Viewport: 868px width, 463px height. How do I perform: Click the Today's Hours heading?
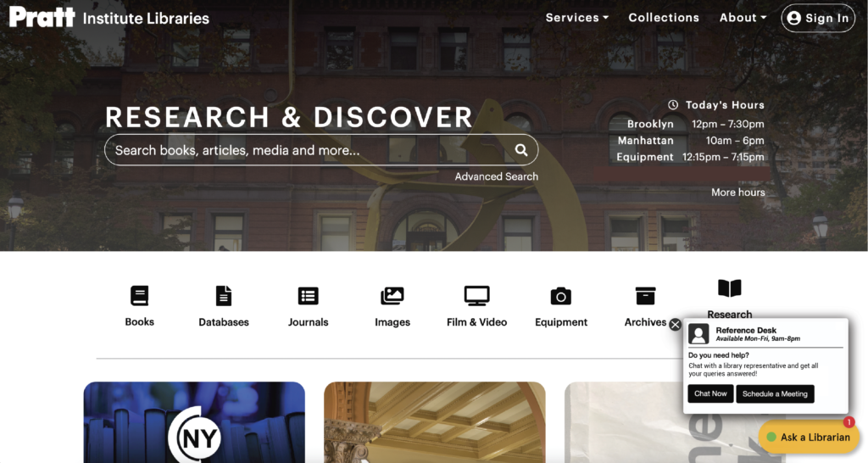[x=725, y=104]
